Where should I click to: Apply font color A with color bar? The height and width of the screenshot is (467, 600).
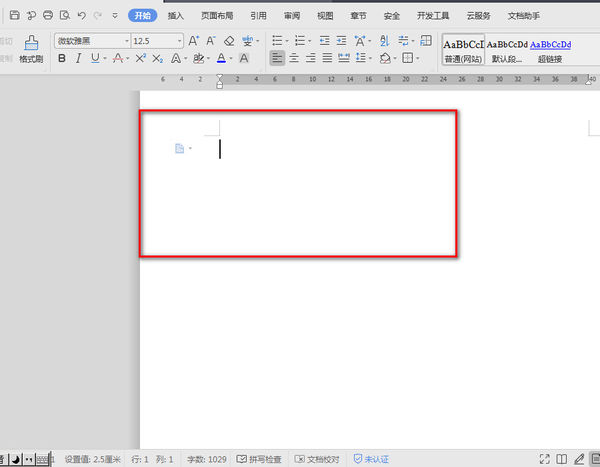221,58
